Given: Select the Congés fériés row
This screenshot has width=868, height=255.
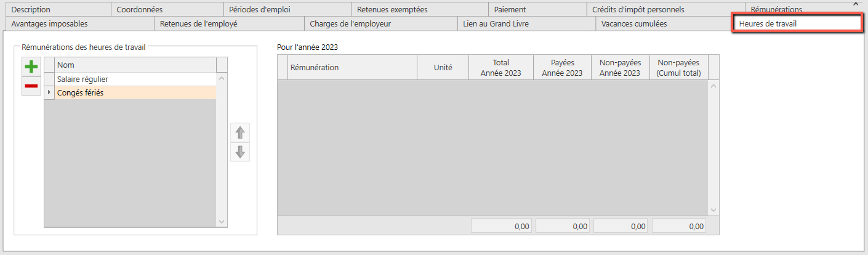Looking at the screenshot, I should [130, 92].
